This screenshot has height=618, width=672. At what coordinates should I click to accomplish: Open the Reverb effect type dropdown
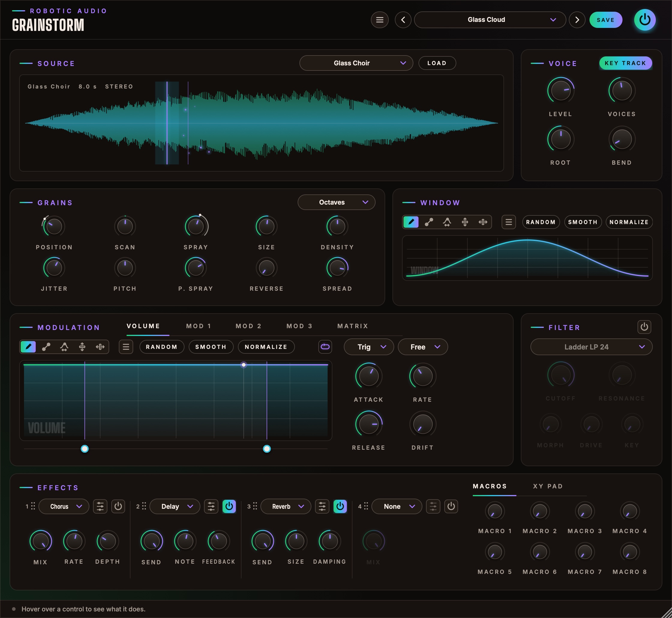(286, 506)
